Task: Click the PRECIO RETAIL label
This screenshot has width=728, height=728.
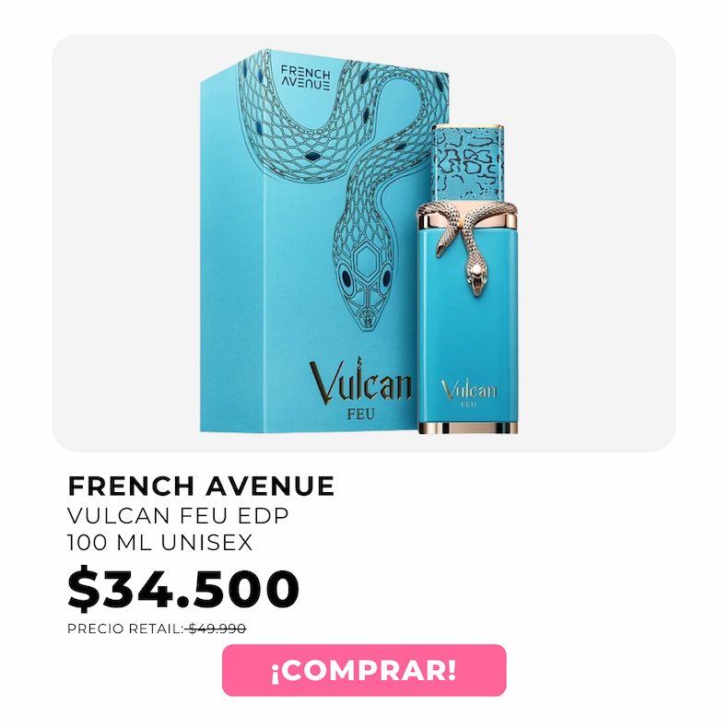Action: tap(125, 628)
